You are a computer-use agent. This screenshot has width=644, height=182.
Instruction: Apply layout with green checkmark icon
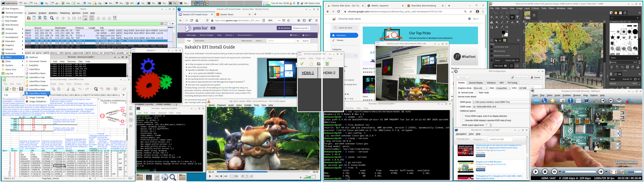tap(302, 64)
